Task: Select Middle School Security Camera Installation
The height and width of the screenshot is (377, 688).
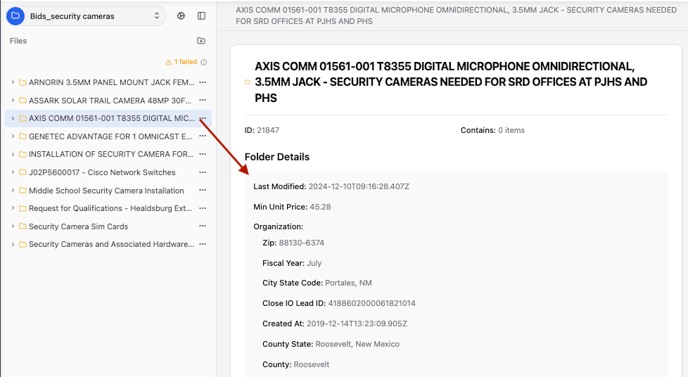Action: 106,190
